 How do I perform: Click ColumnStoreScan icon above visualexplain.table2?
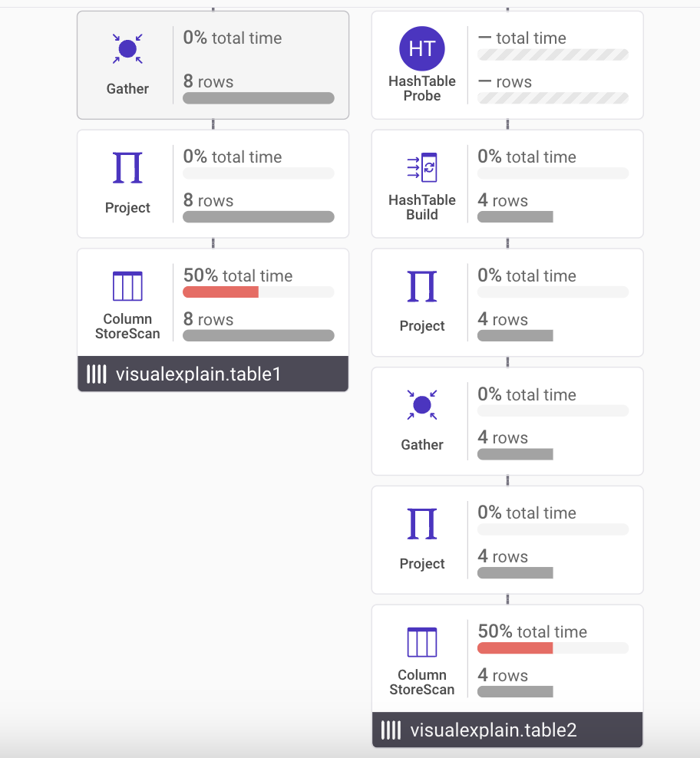pyautogui.click(x=422, y=642)
